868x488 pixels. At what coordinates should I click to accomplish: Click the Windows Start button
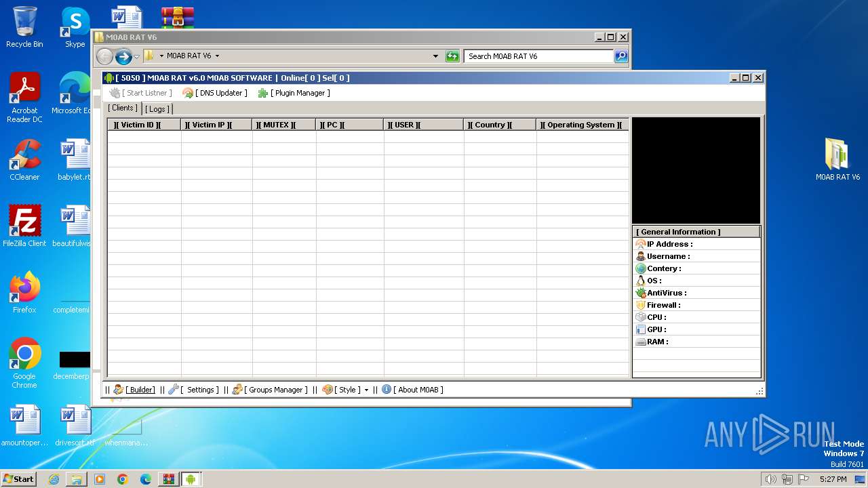pos(18,479)
